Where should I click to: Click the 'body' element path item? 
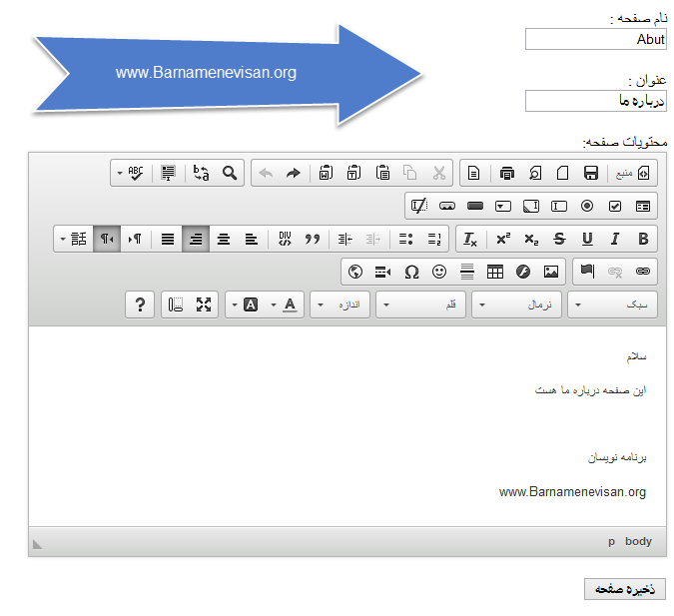(638, 541)
